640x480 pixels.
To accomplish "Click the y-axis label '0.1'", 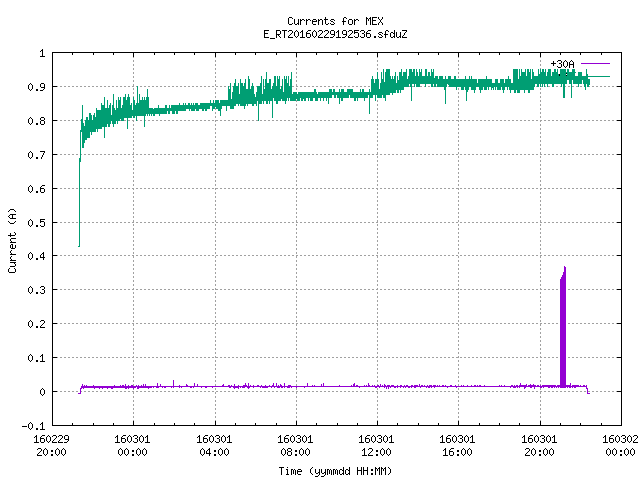I will click(36, 358).
